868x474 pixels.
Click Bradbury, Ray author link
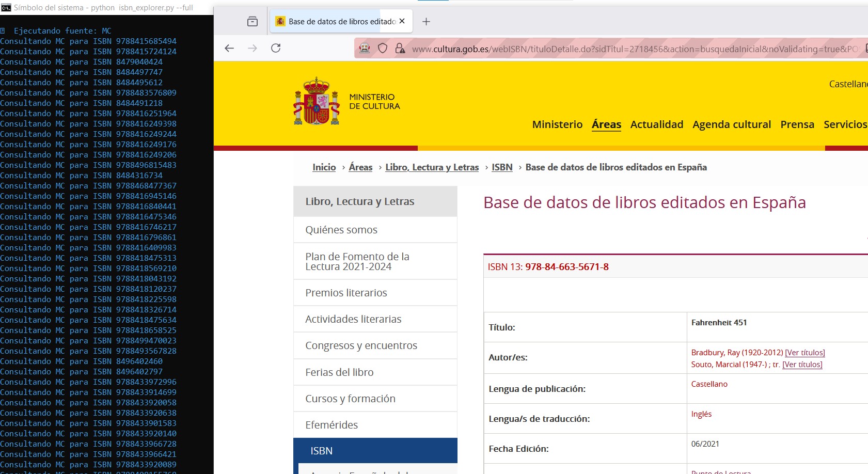point(737,353)
